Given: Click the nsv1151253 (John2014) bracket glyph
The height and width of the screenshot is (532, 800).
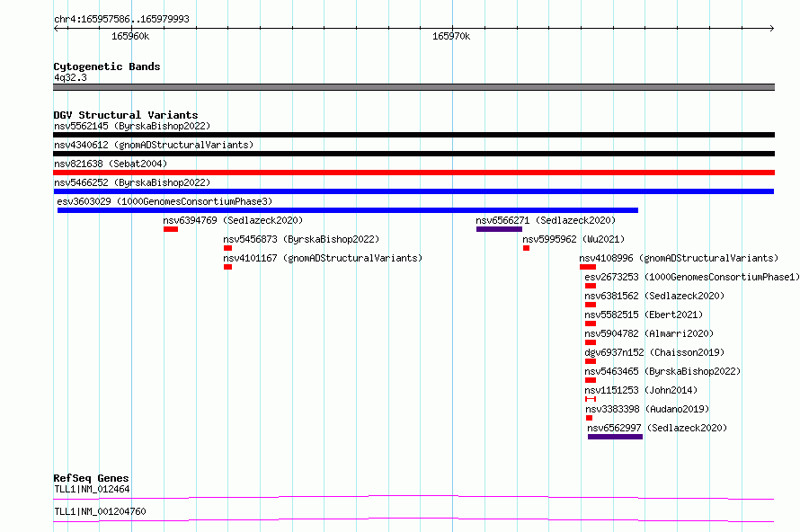Looking at the screenshot, I should coord(591,399).
